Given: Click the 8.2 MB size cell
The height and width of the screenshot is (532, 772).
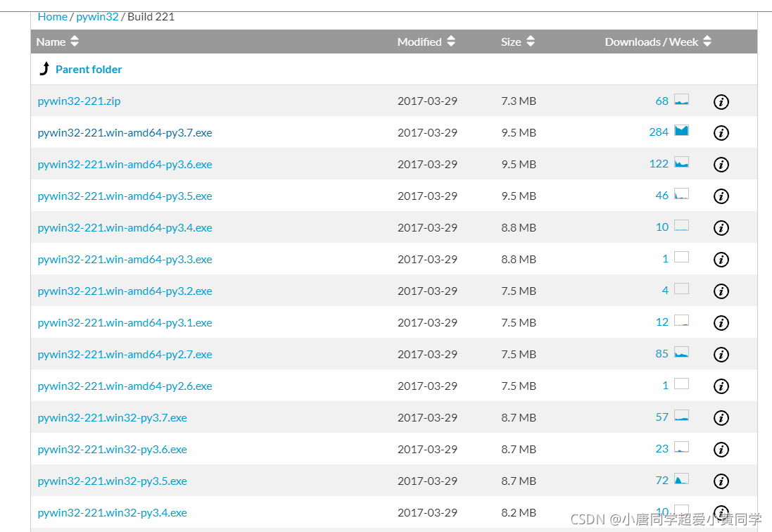Looking at the screenshot, I should 519,512.
